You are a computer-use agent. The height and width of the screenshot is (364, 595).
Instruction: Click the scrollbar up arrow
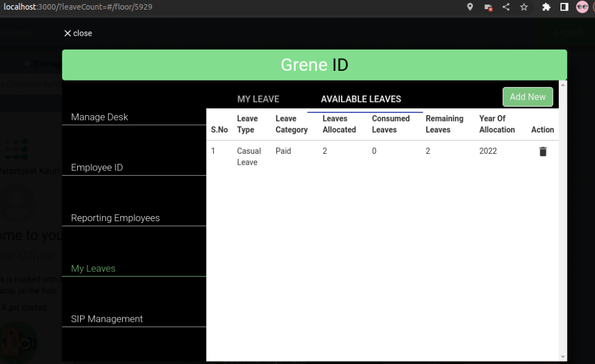[563, 85]
